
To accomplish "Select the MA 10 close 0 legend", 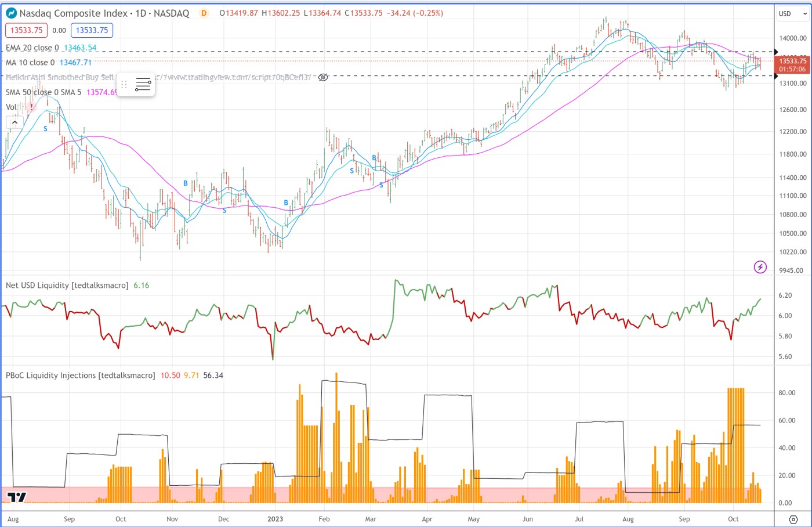I will (30, 62).
